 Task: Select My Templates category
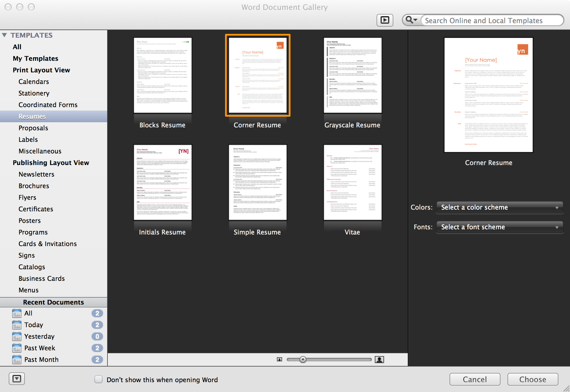point(36,58)
